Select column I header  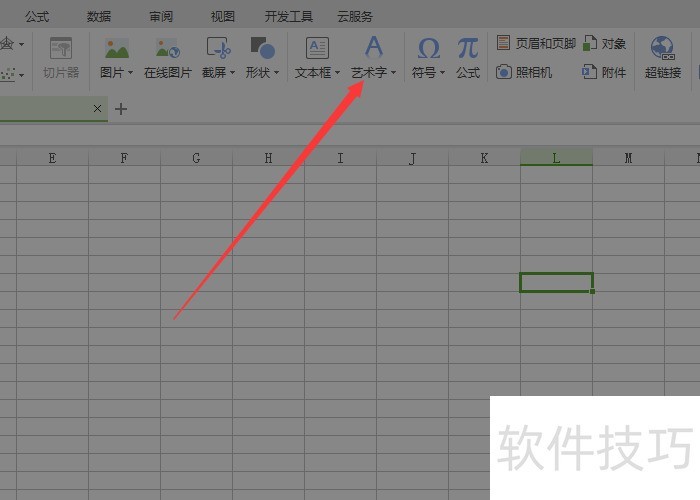click(340, 158)
